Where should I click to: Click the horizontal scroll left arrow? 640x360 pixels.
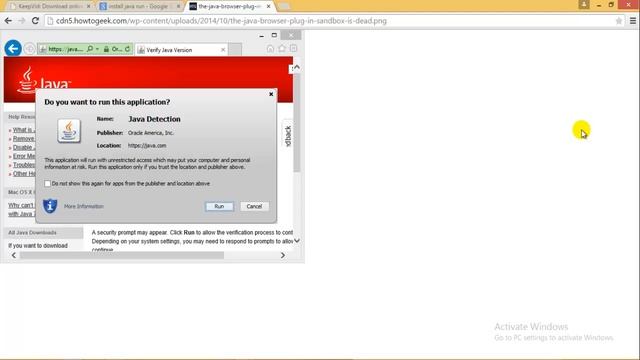13,255
